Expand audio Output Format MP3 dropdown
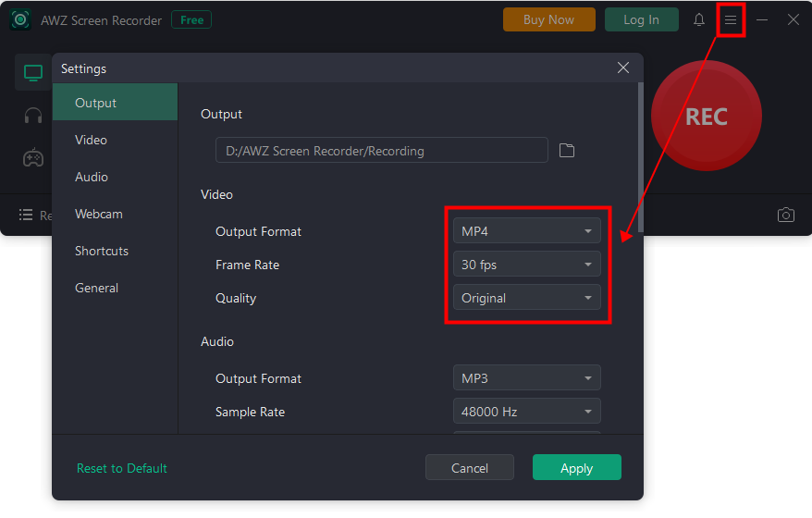 [x=526, y=378]
